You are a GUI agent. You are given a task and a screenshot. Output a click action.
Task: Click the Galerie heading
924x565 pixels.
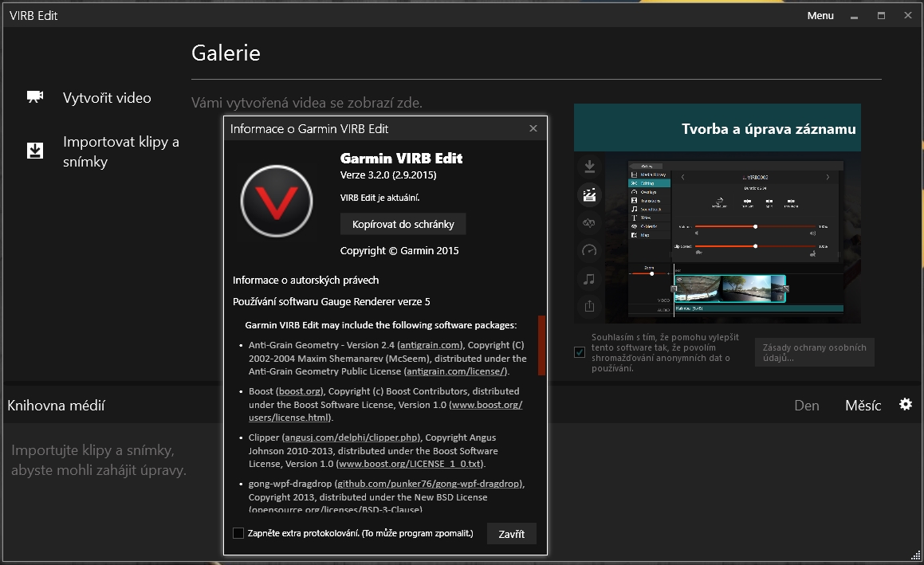226,53
